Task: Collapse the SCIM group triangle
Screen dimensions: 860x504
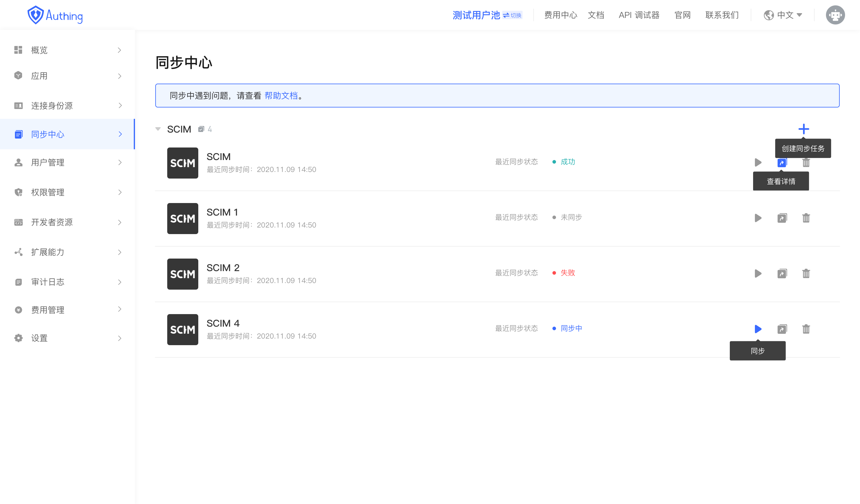Action: point(158,129)
